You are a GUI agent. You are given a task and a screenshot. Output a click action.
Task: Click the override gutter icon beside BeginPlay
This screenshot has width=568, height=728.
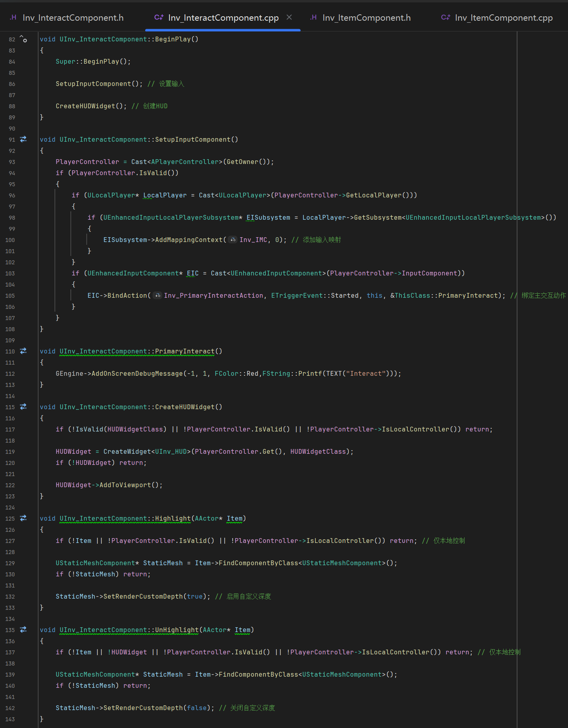[23, 39]
